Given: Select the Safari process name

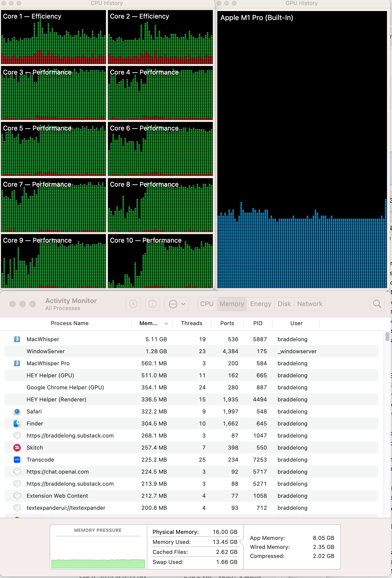Looking at the screenshot, I should pyautogui.click(x=34, y=411).
